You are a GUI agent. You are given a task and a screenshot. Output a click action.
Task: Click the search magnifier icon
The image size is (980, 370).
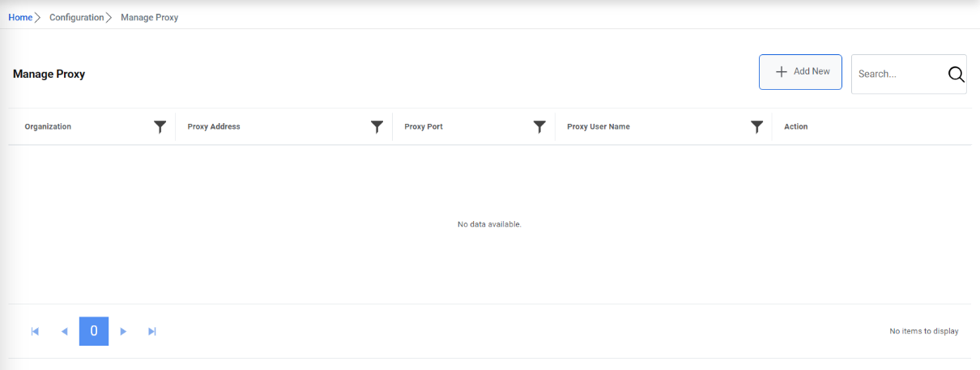coord(956,74)
